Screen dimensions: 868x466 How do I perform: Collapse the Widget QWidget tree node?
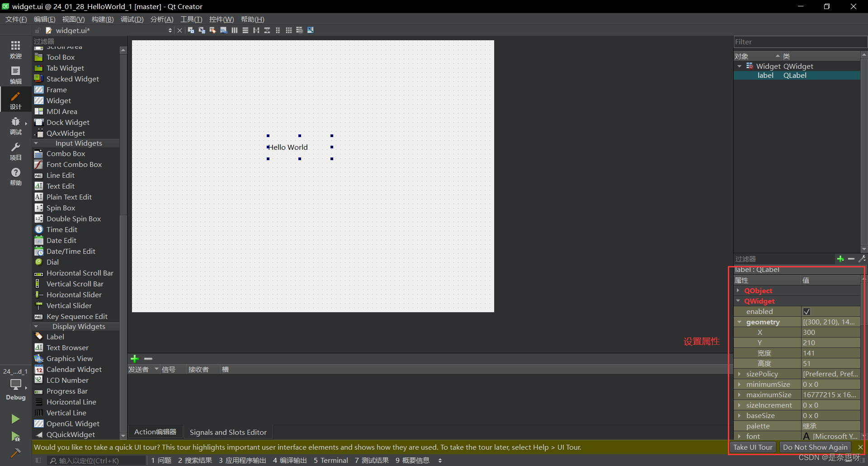pyautogui.click(x=739, y=67)
